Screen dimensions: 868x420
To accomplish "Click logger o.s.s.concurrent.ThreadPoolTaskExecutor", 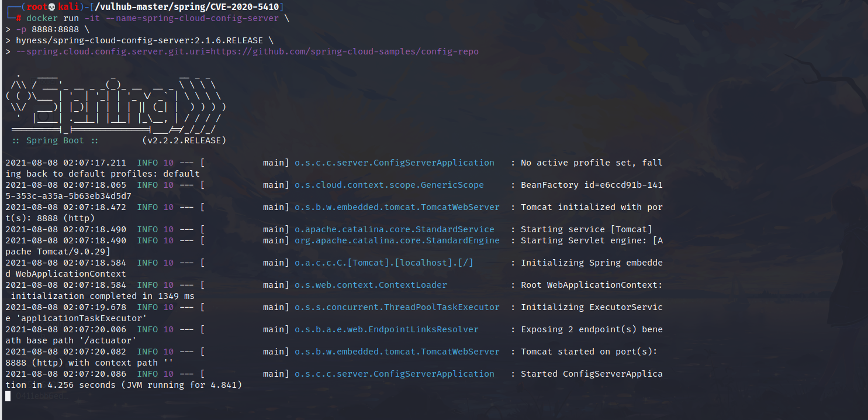I will (x=397, y=307).
